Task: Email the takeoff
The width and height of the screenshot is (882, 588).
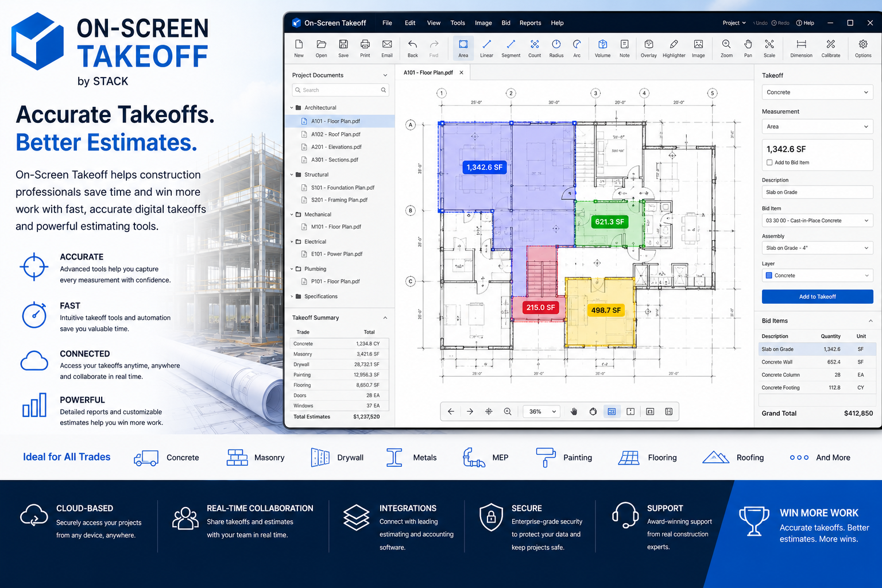Action: click(387, 48)
